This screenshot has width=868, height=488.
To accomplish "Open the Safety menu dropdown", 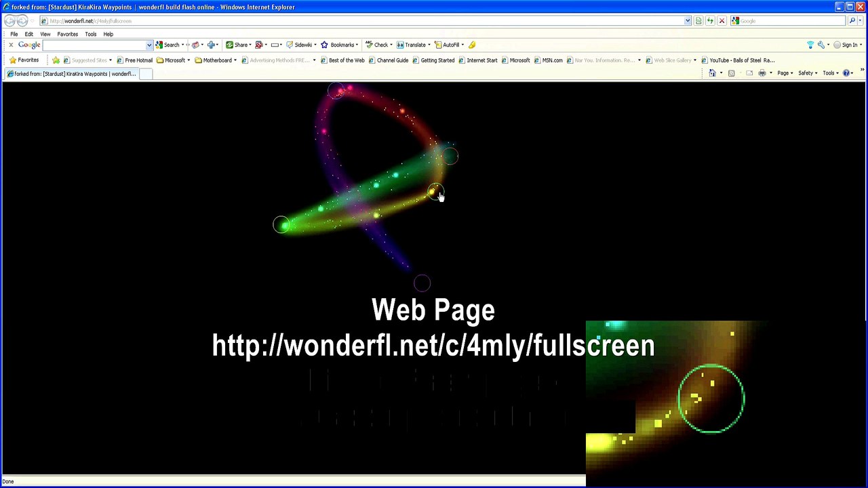I will point(807,73).
